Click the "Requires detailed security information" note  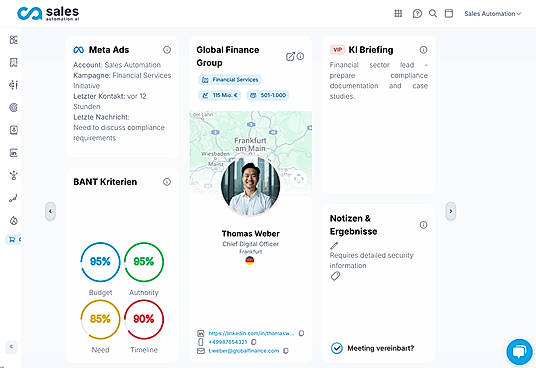[372, 260]
